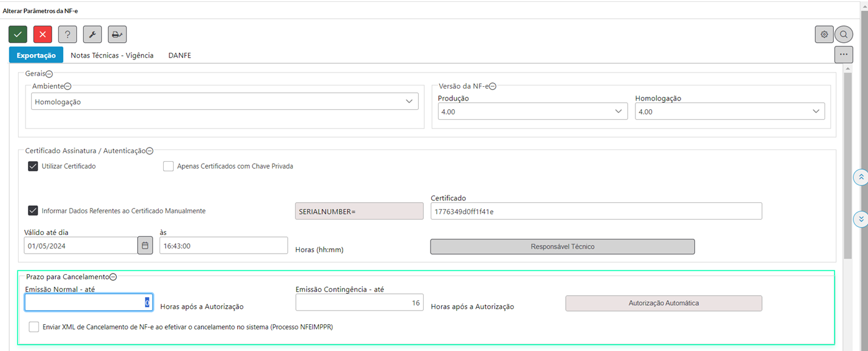The image size is (868, 351).
Task: Switch to Notas Técnicas - Vigência tab
Action: coord(112,55)
